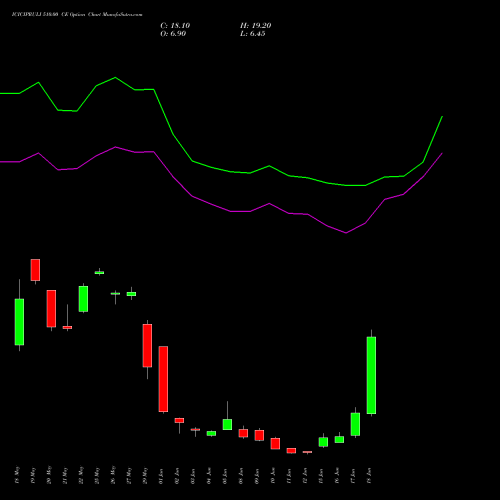Screen dimensions: 500x500
Task: Click the 19 May date label
Action: click(x=33, y=475)
